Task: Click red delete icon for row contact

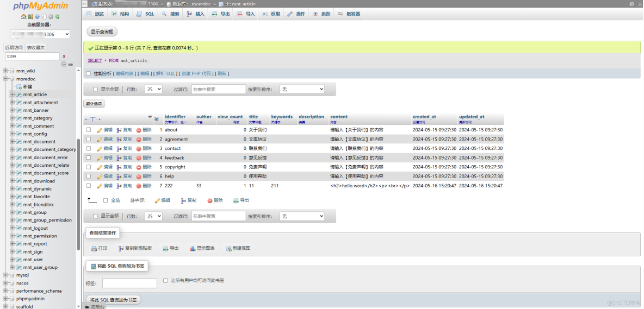Action: 139,148
